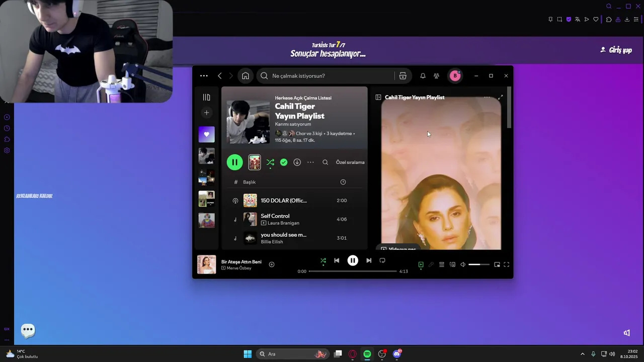Image resolution: width=644 pixels, height=362 pixels.
Task: Go back in Spotify navigation
Action: (x=220, y=76)
